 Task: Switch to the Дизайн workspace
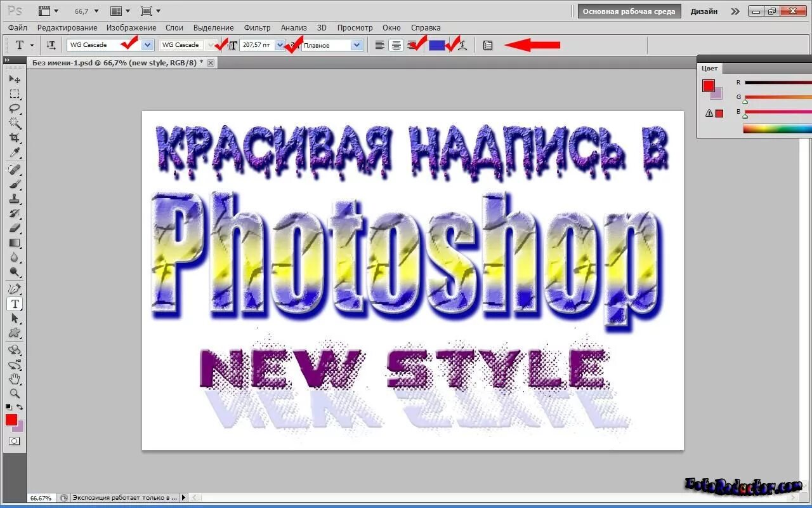[704, 11]
